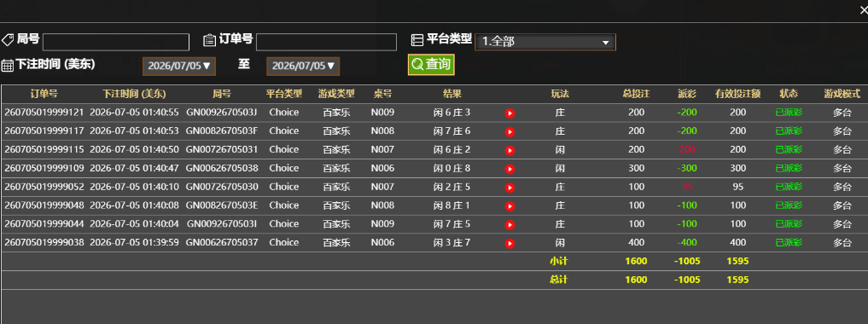The image size is (868, 324).
Task: Click result 闲 8 庄 1
Action: pyautogui.click(x=451, y=205)
